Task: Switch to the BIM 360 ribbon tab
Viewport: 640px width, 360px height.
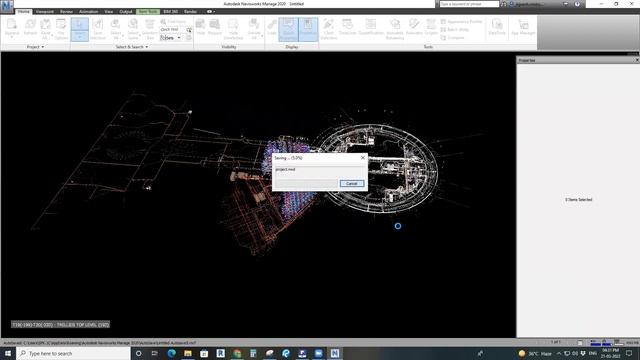Action: point(171,11)
